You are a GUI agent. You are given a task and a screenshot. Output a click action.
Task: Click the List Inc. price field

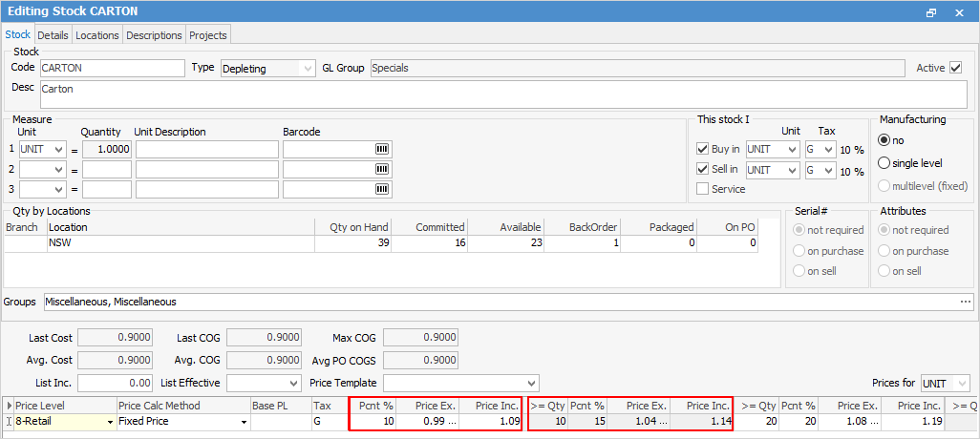[x=116, y=383]
